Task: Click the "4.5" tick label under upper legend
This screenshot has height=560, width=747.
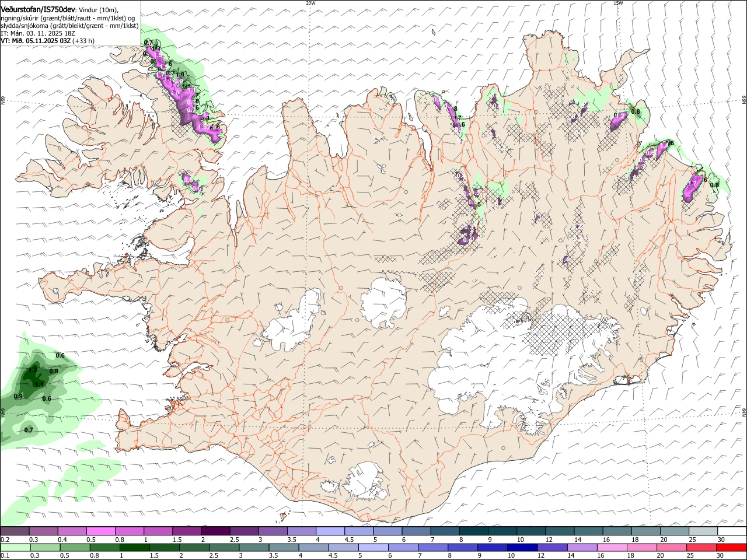Action: point(348,540)
